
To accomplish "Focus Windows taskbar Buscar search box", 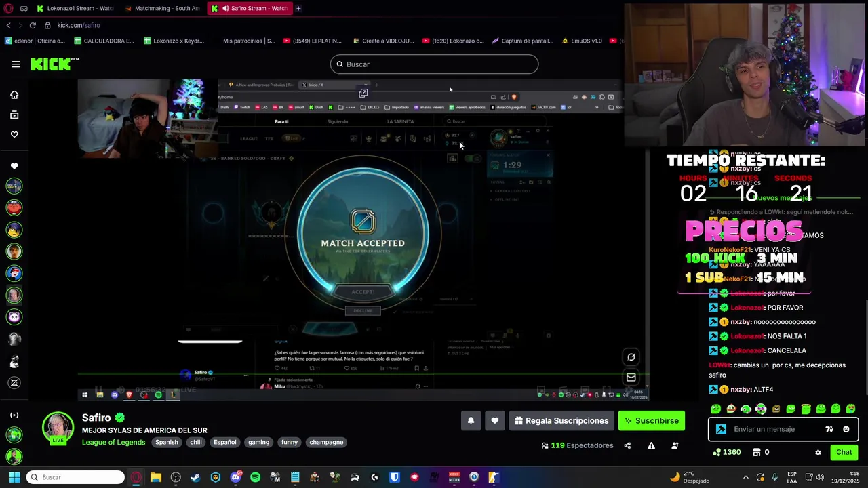I will coord(75,477).
